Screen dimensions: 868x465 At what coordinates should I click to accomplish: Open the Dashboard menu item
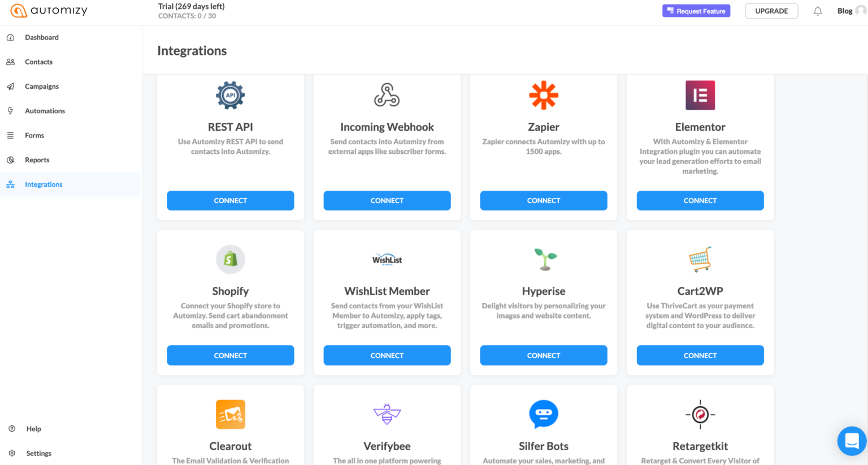coord(41,37)
